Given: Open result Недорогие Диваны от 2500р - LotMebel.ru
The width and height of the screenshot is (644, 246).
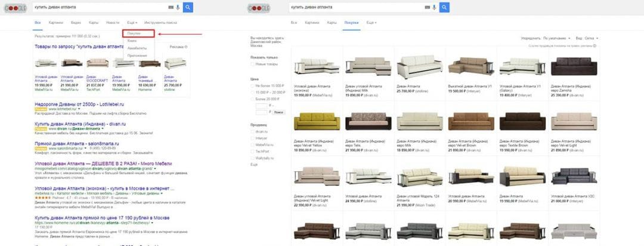Looking at the screenshot, I should pyautogui.click(x=79, y=104).
